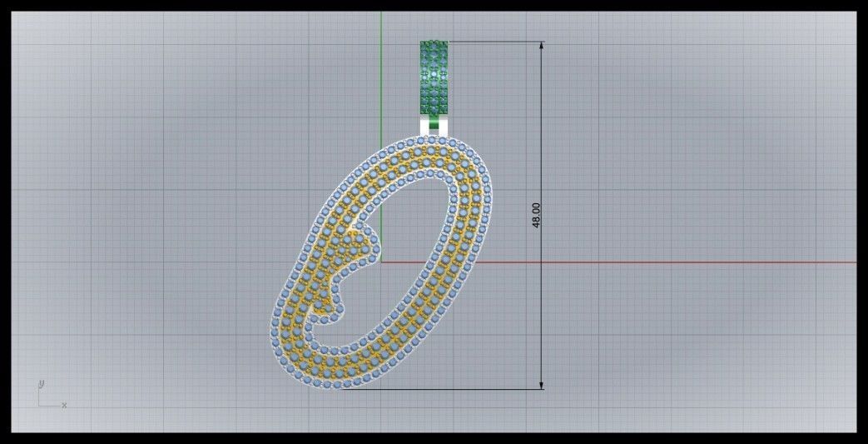Select the green pavé bail at top
Screen dimensions: 868x444
click(434, 78)
